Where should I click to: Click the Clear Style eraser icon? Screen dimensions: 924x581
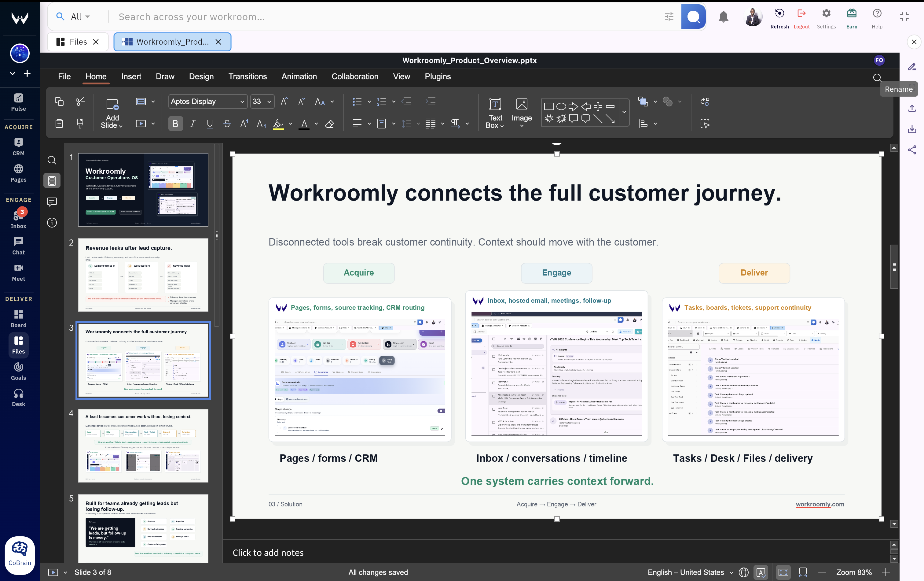pos(329,124)
